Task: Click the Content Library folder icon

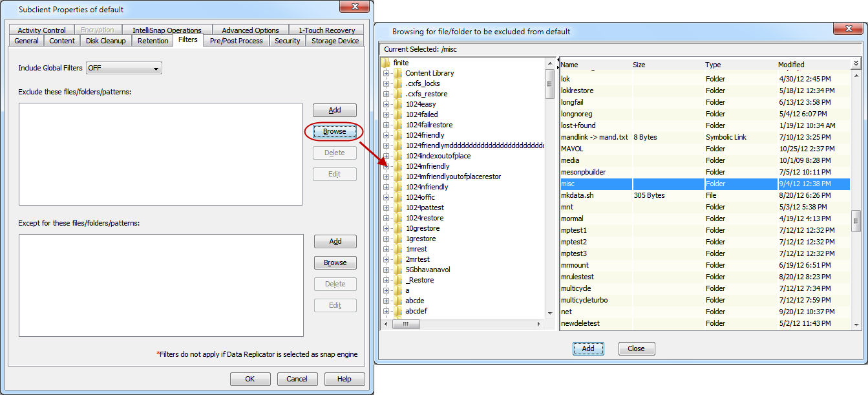Action: click(397, 73)
